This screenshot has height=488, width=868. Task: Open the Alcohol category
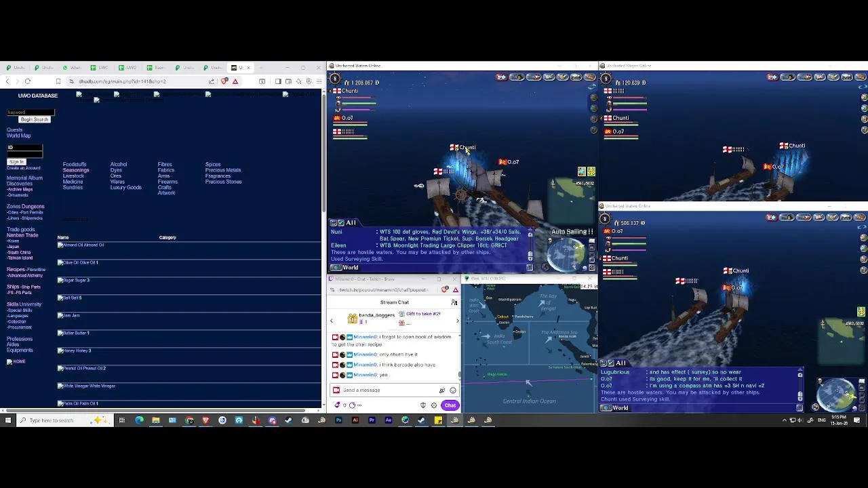point(119,165)
